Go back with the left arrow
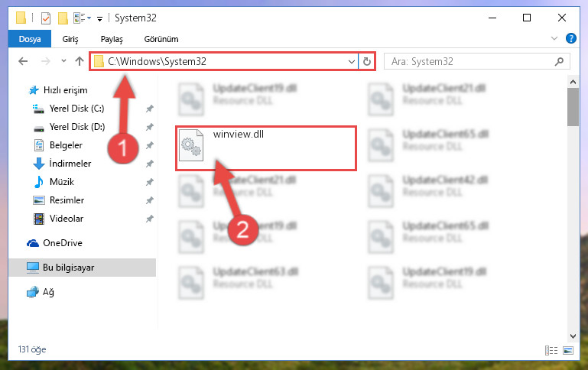The width and height of the screenshot is (588, 370). coord(23,61)
